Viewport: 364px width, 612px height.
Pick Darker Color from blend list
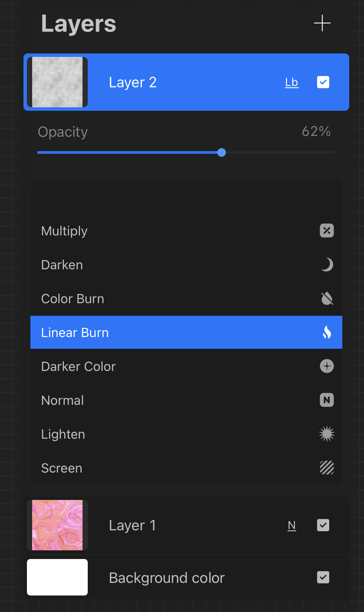78,367
